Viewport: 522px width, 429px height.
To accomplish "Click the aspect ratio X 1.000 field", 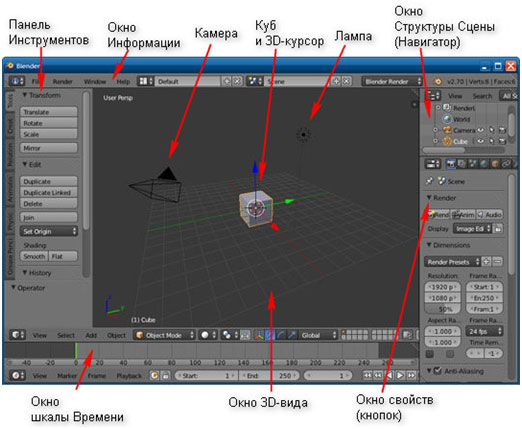I will tap(443, 331).
